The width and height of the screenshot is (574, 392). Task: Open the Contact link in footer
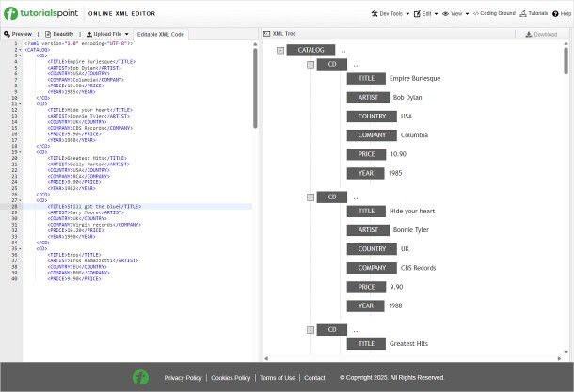314,378
